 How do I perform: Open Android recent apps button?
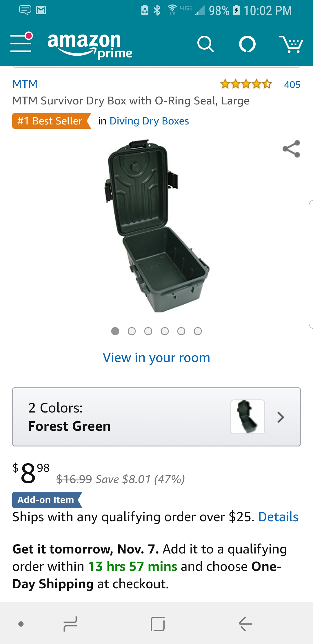(x=70, y=624)
